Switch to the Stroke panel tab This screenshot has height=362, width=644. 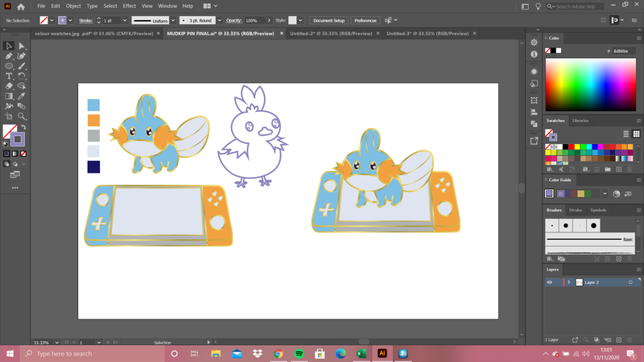click(575, 210)
